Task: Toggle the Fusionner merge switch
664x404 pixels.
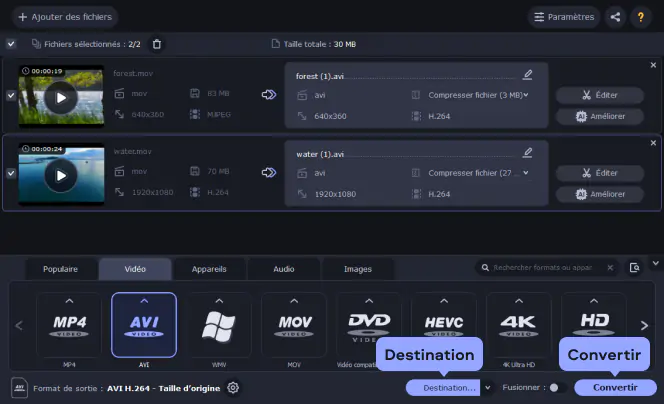Action: tap(558, 387)
